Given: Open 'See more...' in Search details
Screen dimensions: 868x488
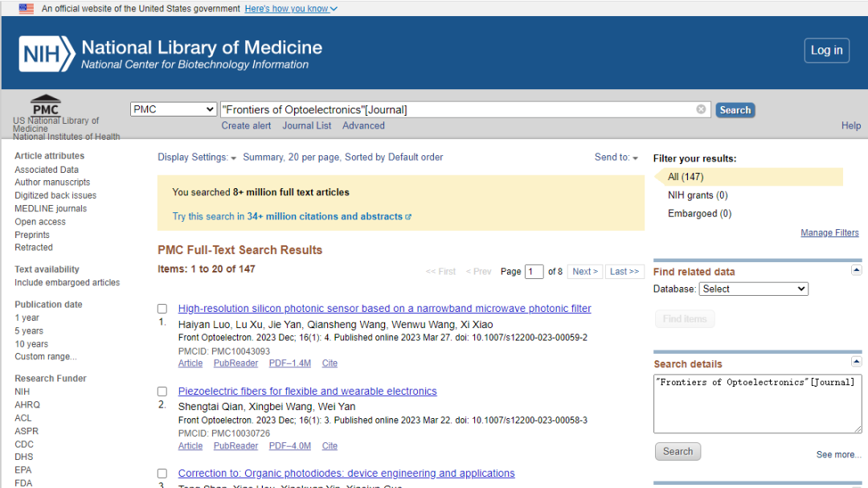Looking at the screenshot, I should point(838,455).
